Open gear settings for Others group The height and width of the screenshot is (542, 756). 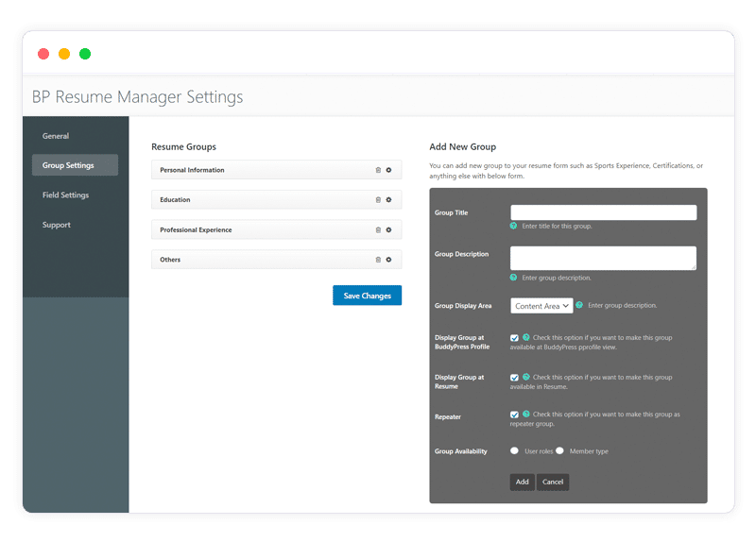(x=388, y=260)
